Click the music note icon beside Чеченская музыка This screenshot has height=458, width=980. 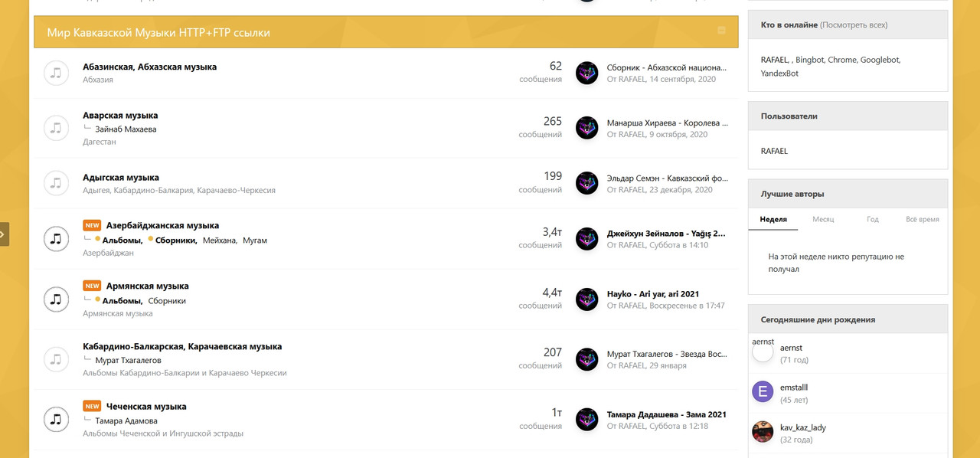click(x=56, y=419)
